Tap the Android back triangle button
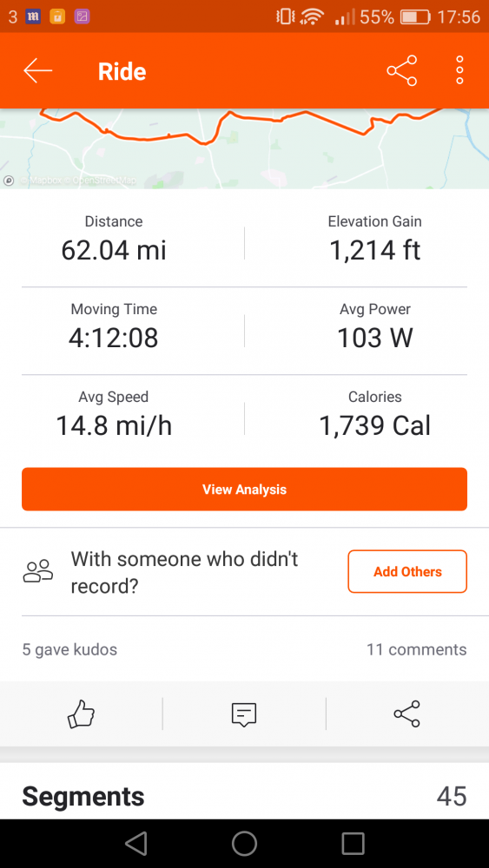Screen dimensions: 489x868 136,844
